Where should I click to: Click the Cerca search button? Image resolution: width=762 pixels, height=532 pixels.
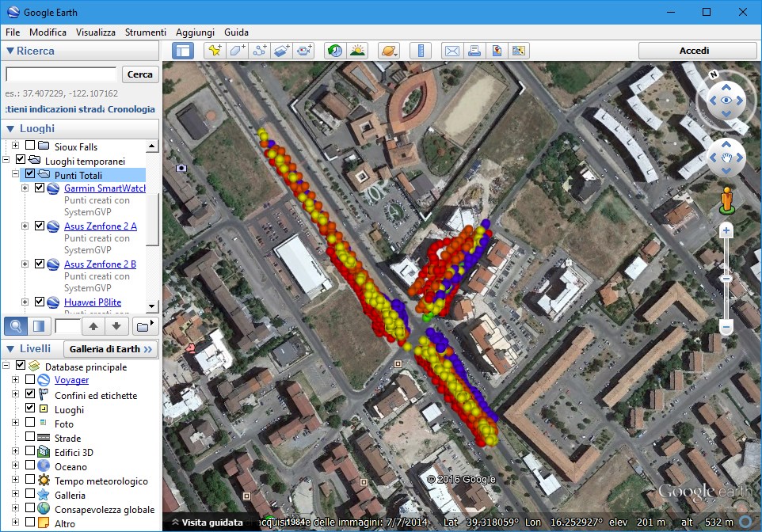tap(140, 74)
